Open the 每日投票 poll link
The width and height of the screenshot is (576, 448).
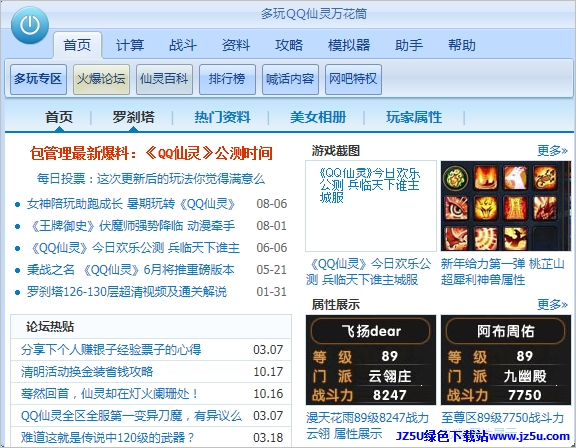[151, 179]
